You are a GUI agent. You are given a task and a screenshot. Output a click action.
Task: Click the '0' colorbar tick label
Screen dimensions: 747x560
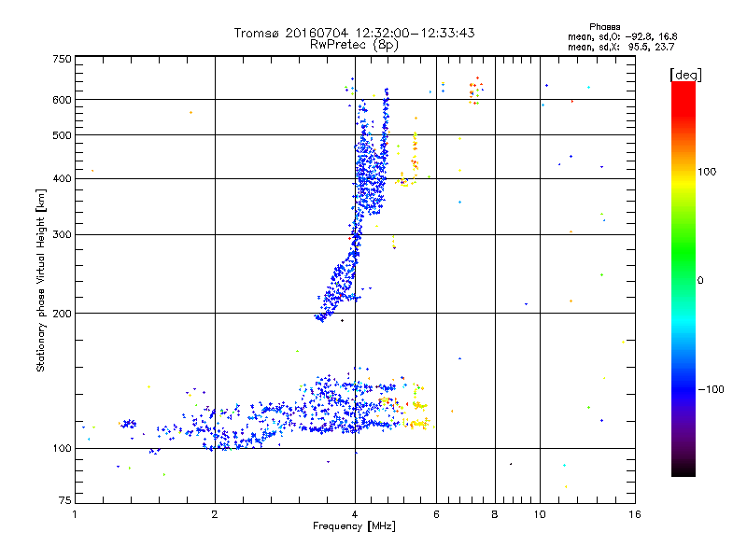click(700, 281)
